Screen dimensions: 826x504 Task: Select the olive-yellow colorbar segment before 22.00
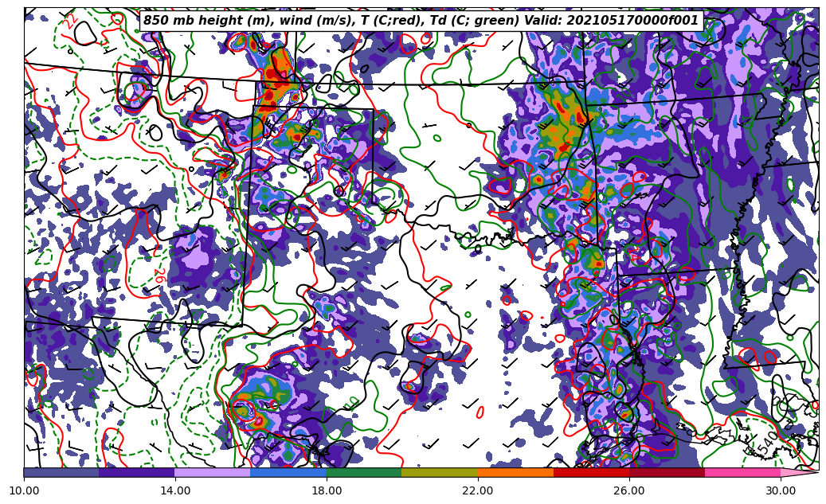tap(439, 472)
